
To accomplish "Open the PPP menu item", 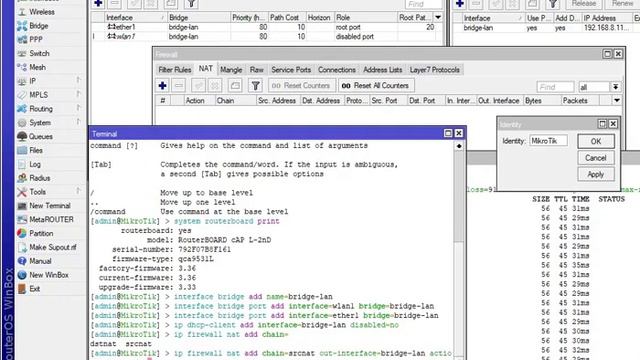I will point(36,40).
